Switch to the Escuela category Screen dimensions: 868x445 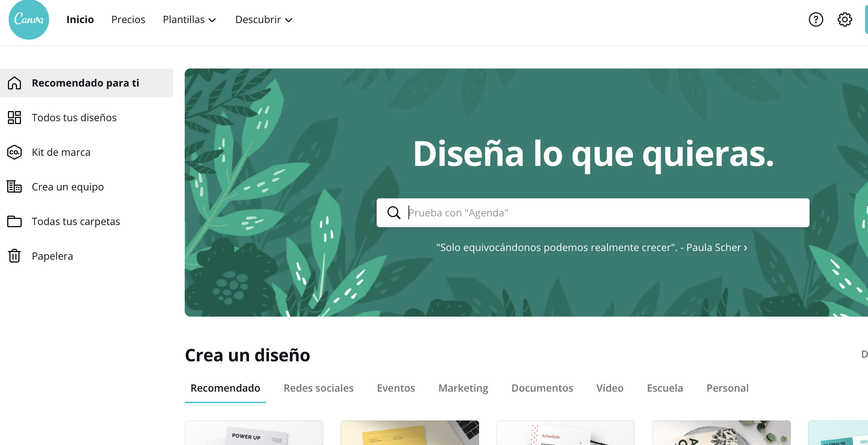coord(665,388)
